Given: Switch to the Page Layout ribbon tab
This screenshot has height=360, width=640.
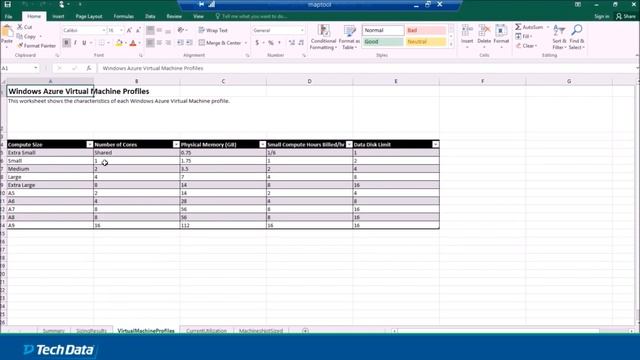Looking at the screenshot, I should point(89,16).
